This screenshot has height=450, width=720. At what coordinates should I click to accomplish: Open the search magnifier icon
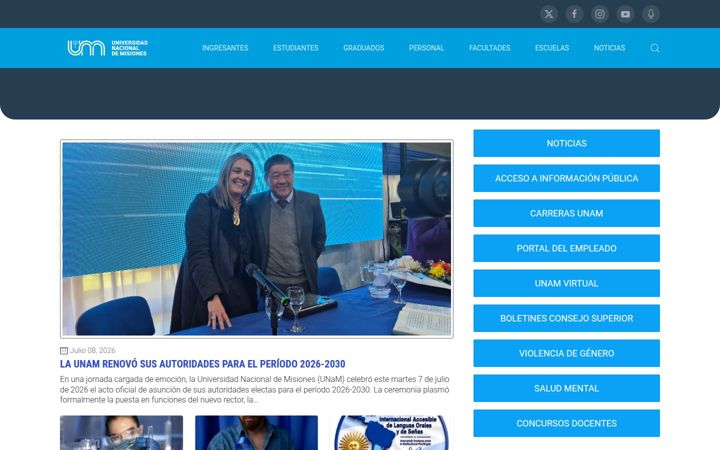coord(655,48)
